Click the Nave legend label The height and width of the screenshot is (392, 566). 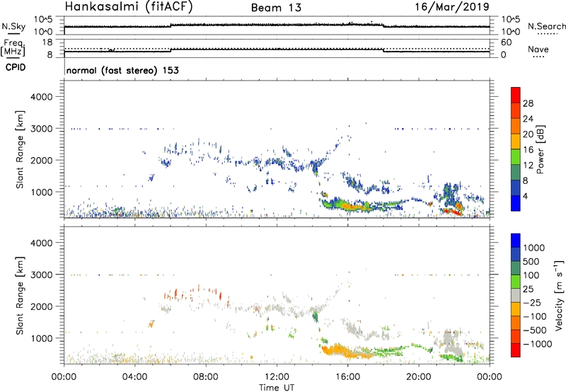538,49
